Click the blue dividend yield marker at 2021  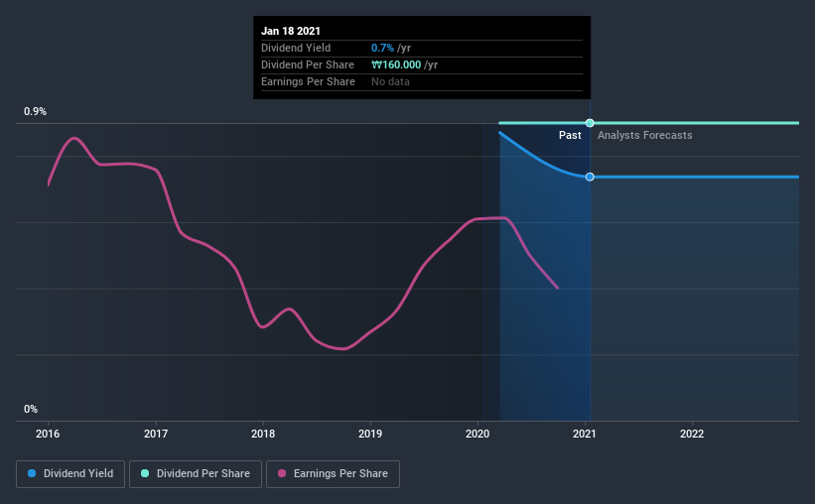[590, 178]
